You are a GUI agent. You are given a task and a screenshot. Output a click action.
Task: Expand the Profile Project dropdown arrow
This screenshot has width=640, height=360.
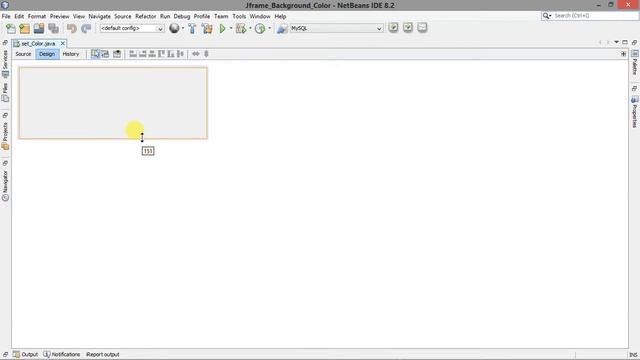pyautogui.click(x=269, y=28)
